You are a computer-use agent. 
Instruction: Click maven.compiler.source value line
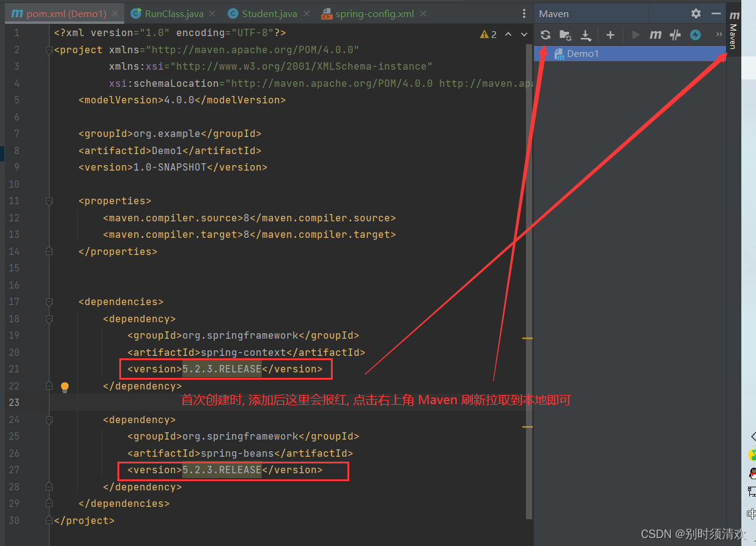[250, 218]
